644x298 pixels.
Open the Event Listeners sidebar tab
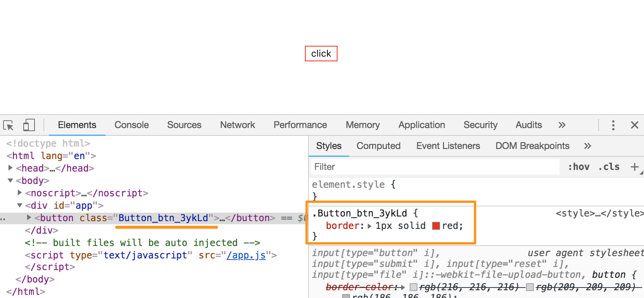(x=448, y=146)
